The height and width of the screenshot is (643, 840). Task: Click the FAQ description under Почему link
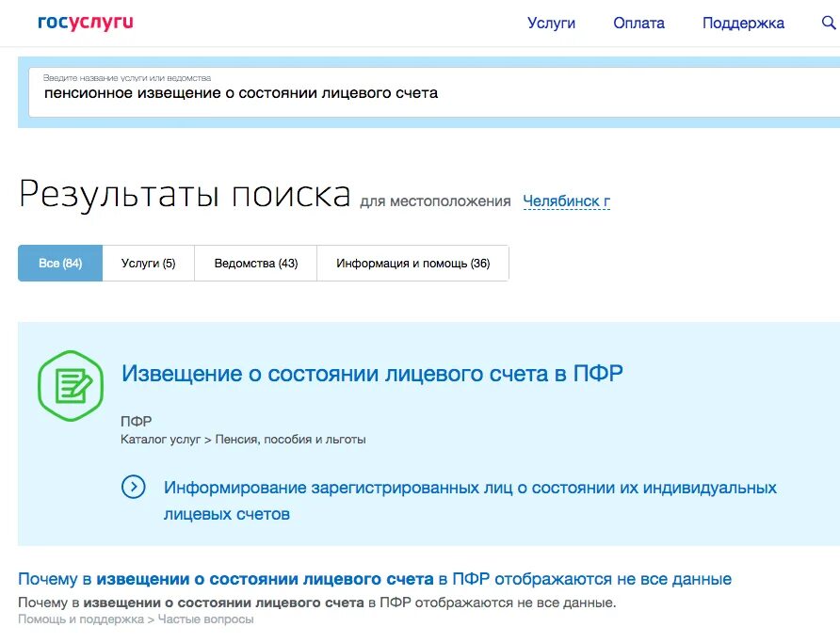317,603
